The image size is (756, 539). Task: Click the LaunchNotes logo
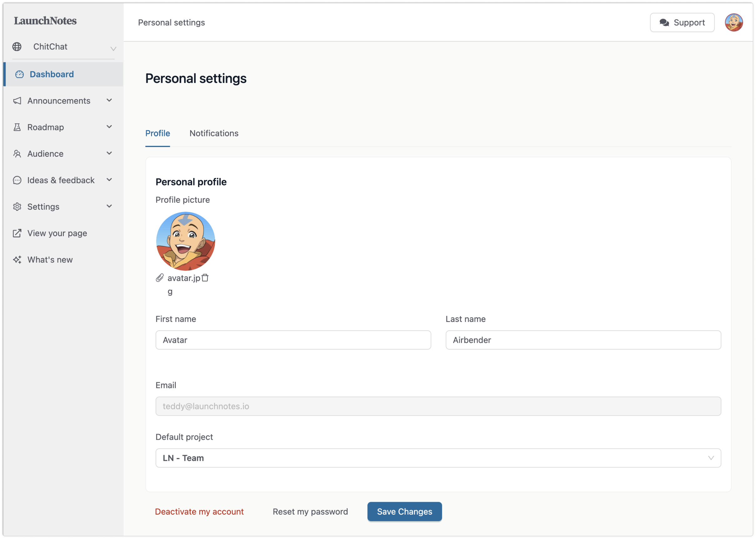tap(45, 21)
